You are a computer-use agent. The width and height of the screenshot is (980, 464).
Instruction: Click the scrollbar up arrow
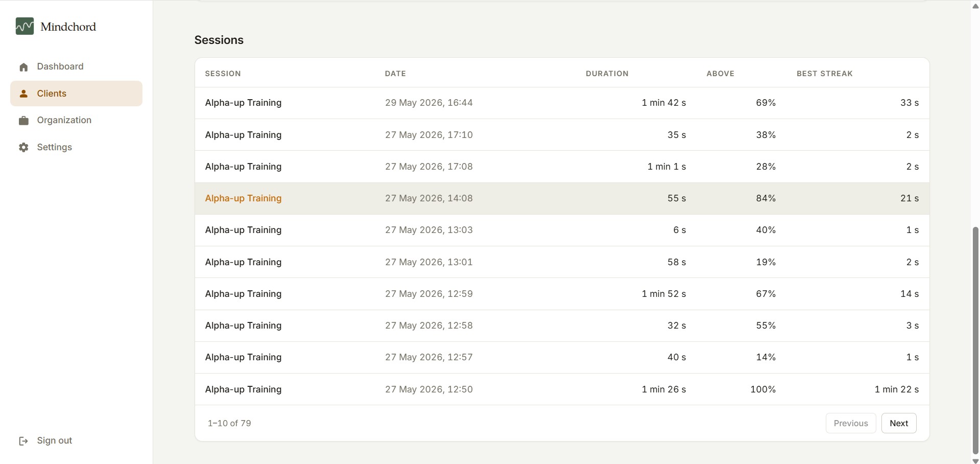pyautogui.click(x=975, y=6)
